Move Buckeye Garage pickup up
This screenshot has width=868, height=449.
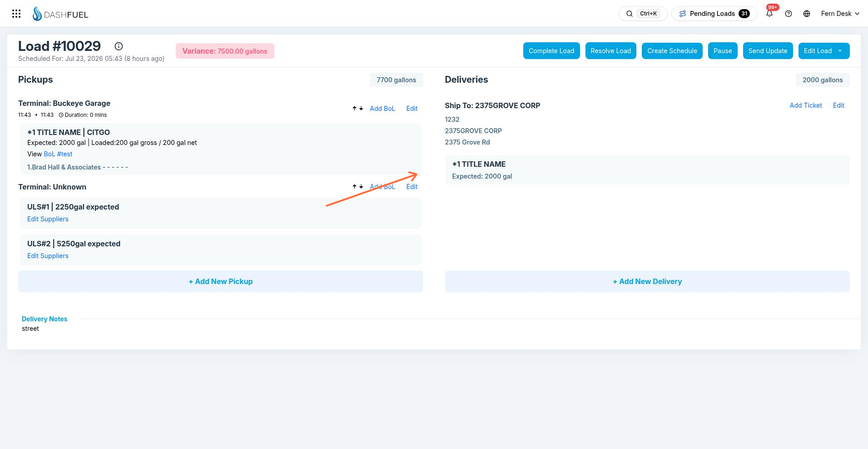(x=354, y=108)
